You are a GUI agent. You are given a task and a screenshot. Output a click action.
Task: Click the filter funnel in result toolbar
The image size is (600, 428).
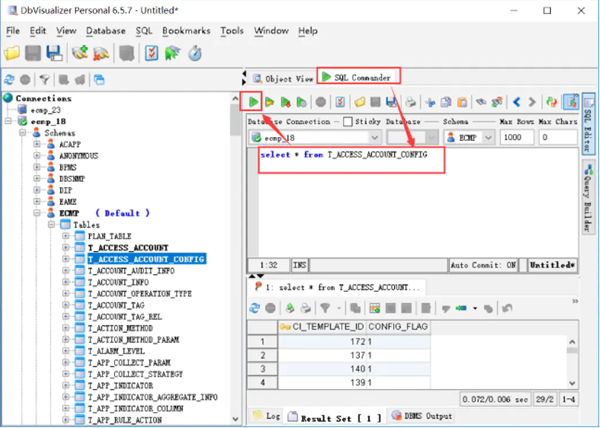[x=325, y=308]
